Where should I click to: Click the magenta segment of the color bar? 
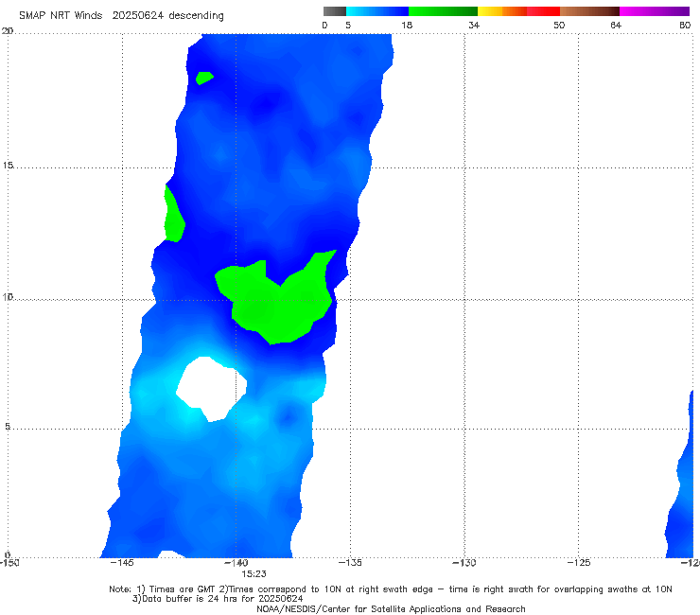pyautogui.click(x=655, y=11)
